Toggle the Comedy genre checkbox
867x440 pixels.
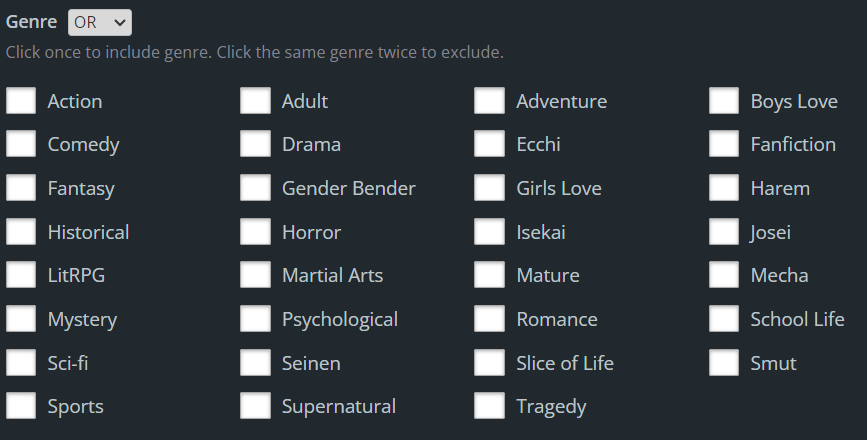click(x=21, y=144)
